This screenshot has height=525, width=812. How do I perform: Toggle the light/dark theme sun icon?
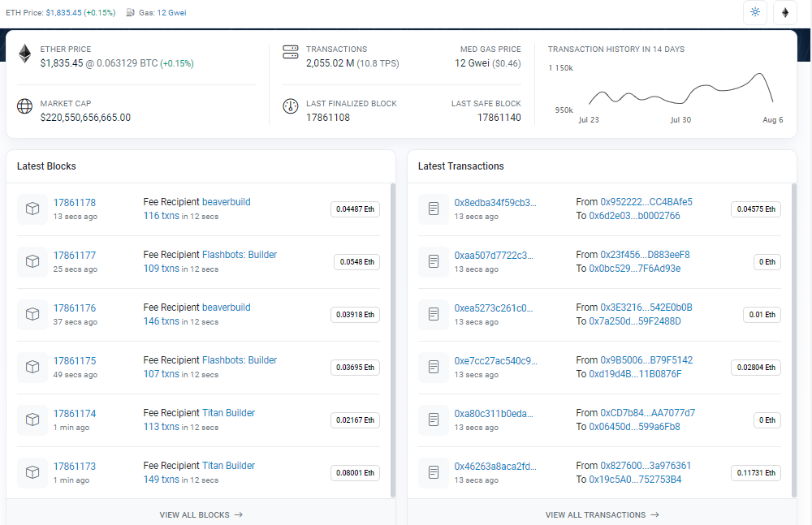755,12
